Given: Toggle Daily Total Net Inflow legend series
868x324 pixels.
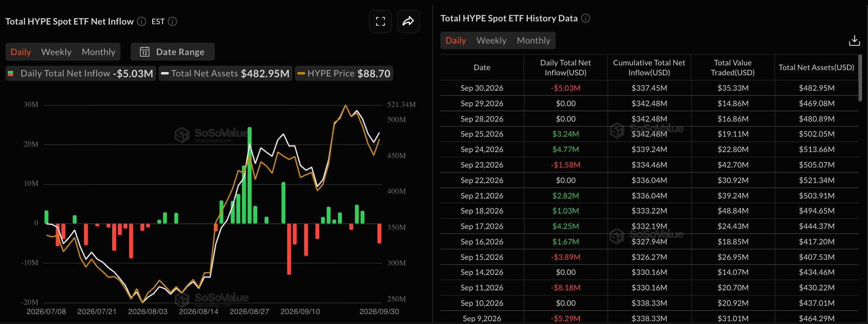Looking at the screenshot, I should click(x=81, y=73).
